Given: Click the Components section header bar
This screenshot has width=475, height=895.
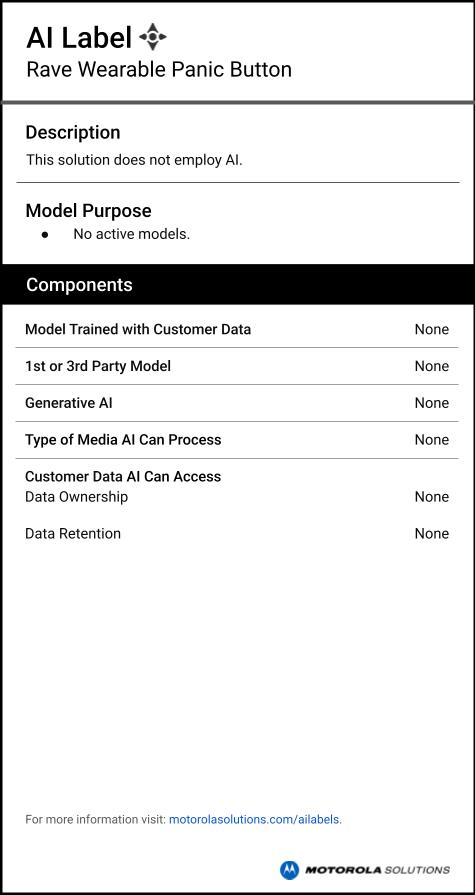Looking at the screenshot, I should tap(238, 284).
